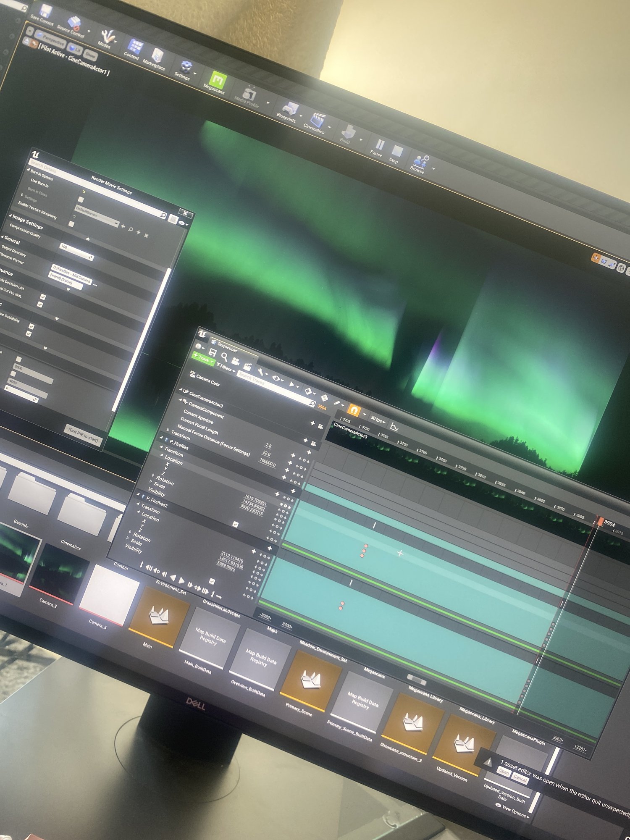
Task: Collapse the CineCameraActor3 track
Action: coord(181,390)
